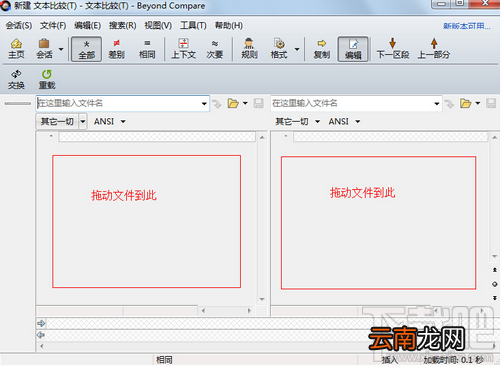The height and width of the screenshot is (367, 502).
Task: Click left pane scroll-up arrow
Action: pos(262,137)
